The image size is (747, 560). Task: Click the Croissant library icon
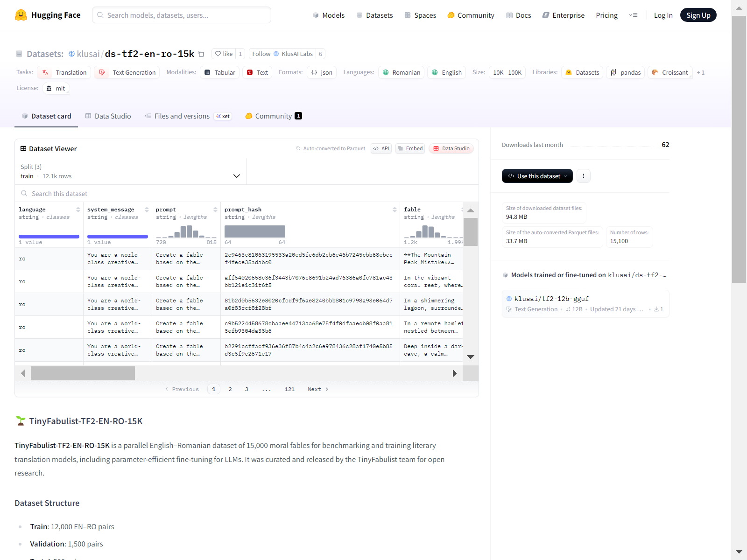(x=655, y=72)
